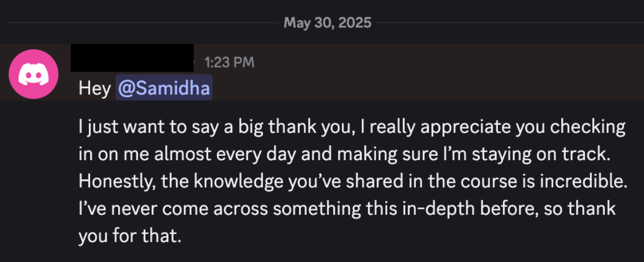644x262 pixels.
Task: Open the pink Discord avatar profile
Action: 34,74
